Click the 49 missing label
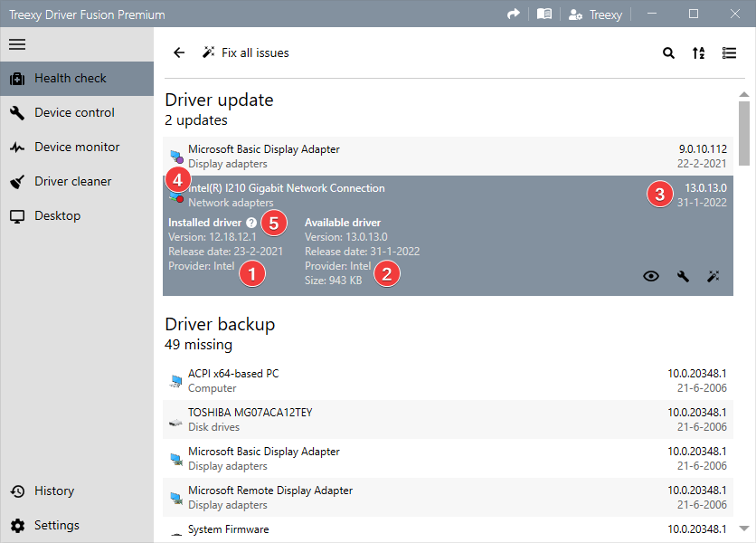Screen dimensions: 756x543 pyautogui.click(x=198, y=345)
